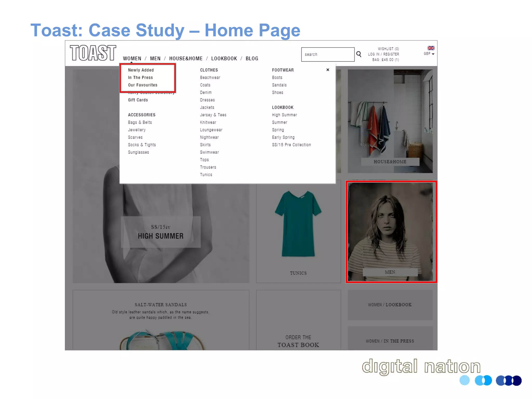Select Shoes

(x=277, y=92)
